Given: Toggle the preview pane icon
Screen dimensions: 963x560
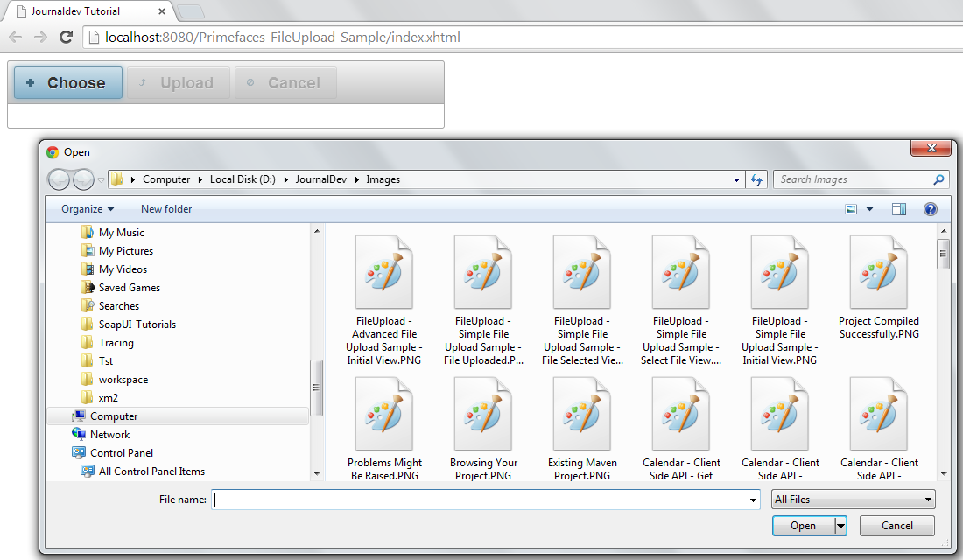Looking at the screenshot, I should (x=899, y=209).
